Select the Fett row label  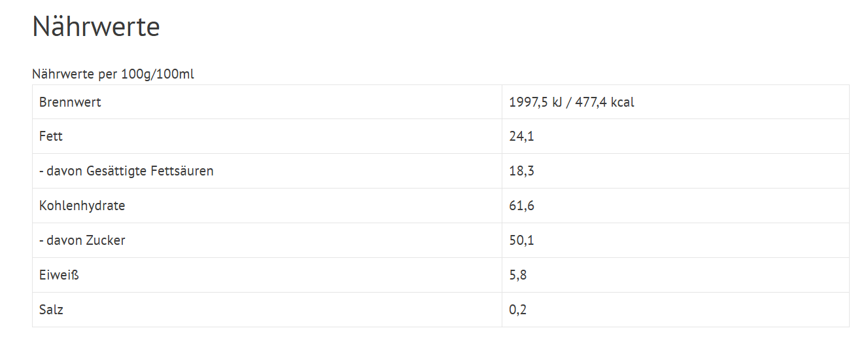pos(51,136)
